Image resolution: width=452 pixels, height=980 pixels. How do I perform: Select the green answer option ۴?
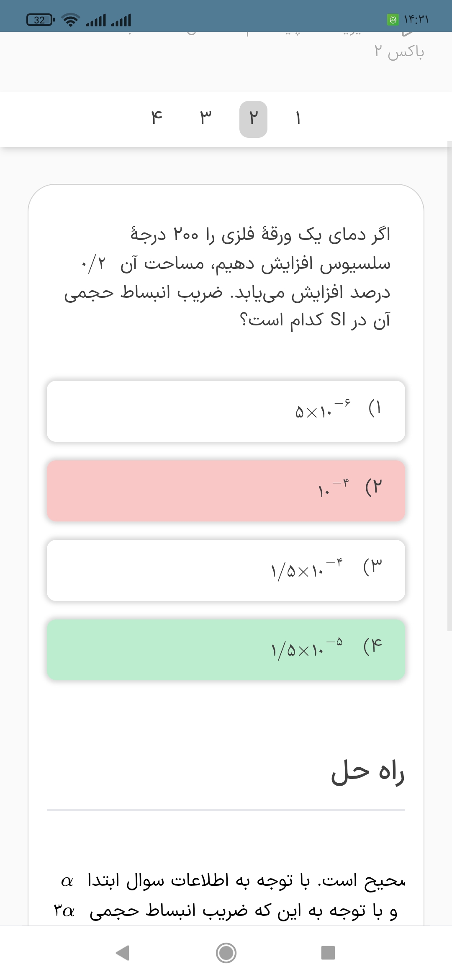coord(226,650)
